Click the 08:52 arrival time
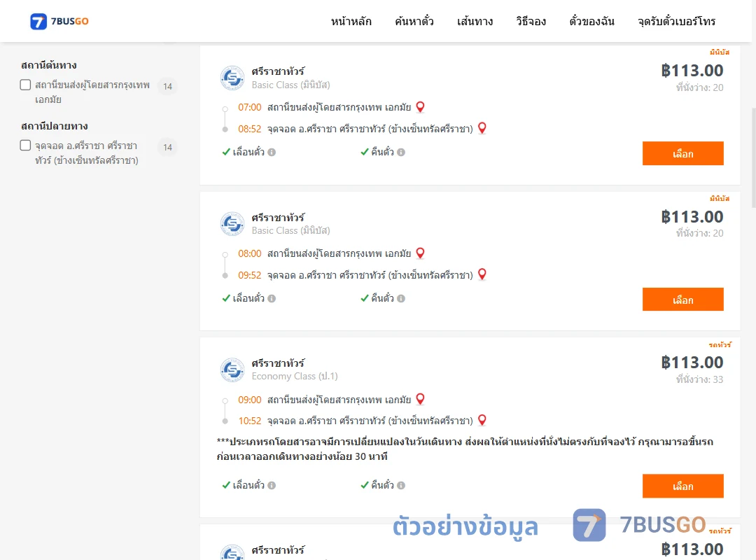 click(x=250, y=129)
